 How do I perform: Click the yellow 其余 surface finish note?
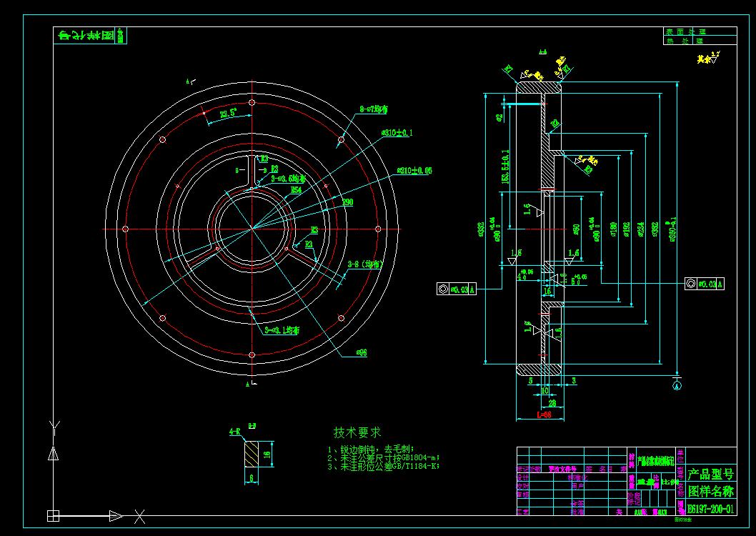[x=708, y=59]
